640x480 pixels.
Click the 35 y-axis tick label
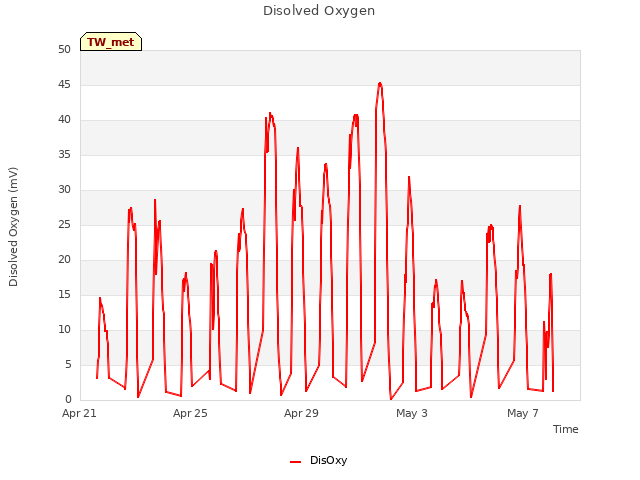(x=64, y=154)
